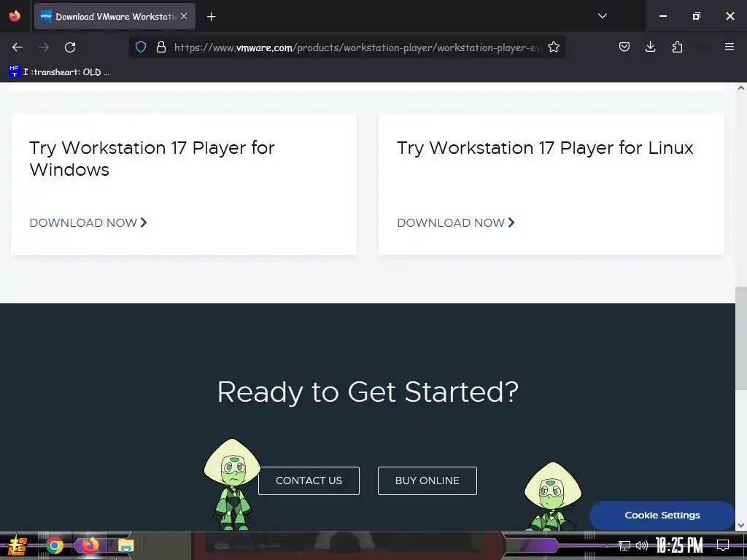Switch to Firefox in the taskbar
The image size is (747, 560).
[x=90, y=545]
